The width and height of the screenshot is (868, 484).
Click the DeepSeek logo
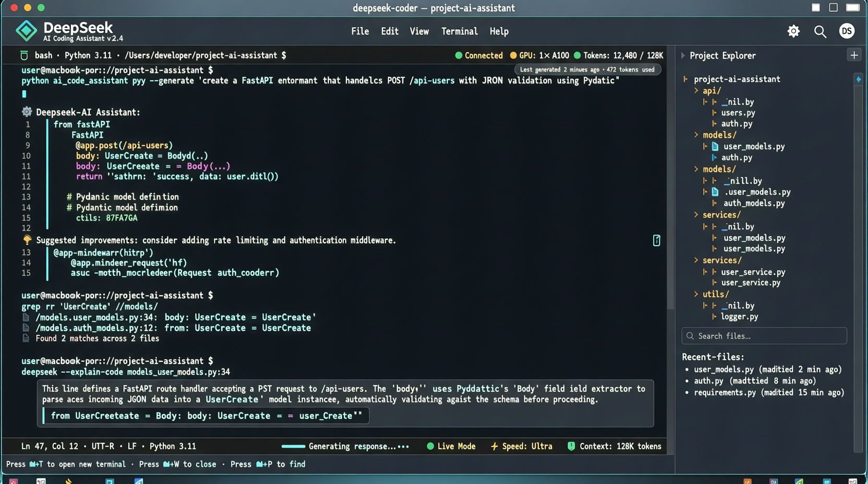point(26,31)
